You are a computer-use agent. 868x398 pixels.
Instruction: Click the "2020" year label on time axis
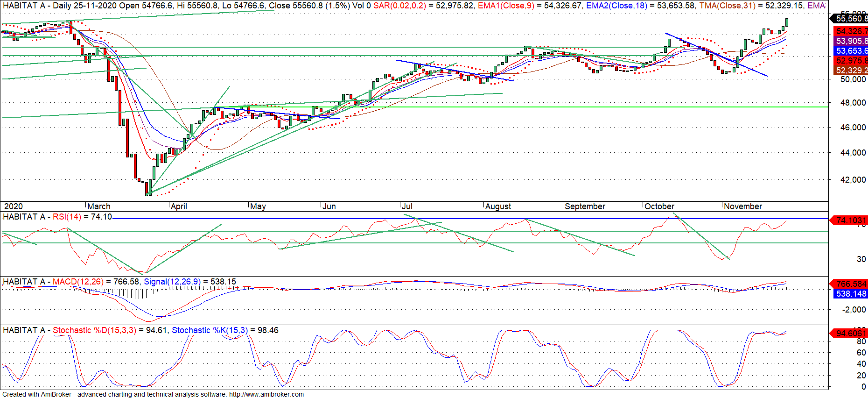13,206
